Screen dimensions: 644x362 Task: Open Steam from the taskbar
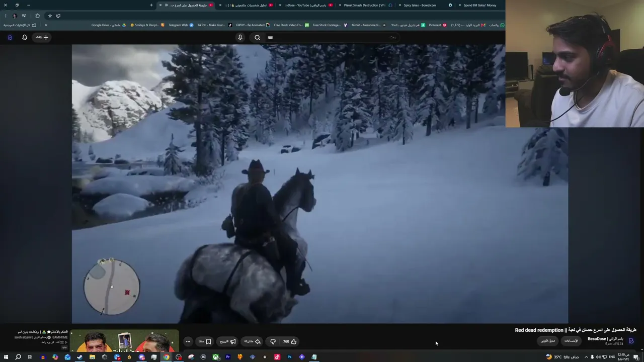79,357
